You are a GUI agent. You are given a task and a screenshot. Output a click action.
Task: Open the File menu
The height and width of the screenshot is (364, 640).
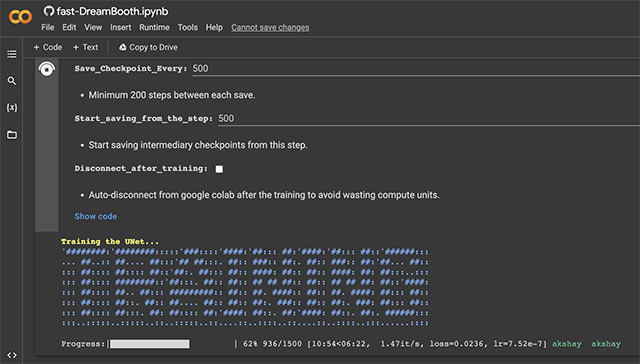(x=48, y=27)
